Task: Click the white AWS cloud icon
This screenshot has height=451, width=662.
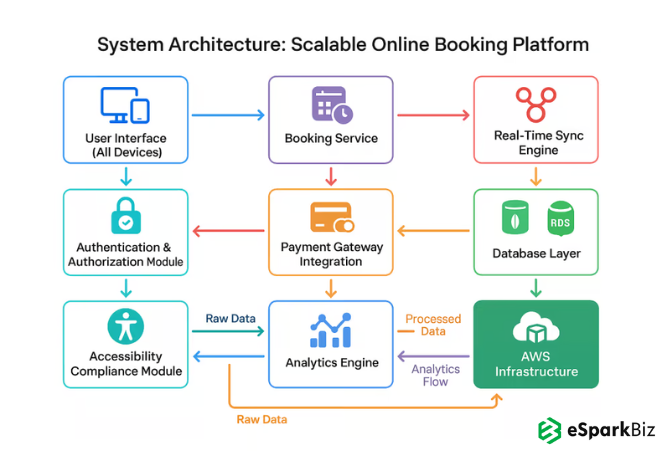Action: coord(535,330)
